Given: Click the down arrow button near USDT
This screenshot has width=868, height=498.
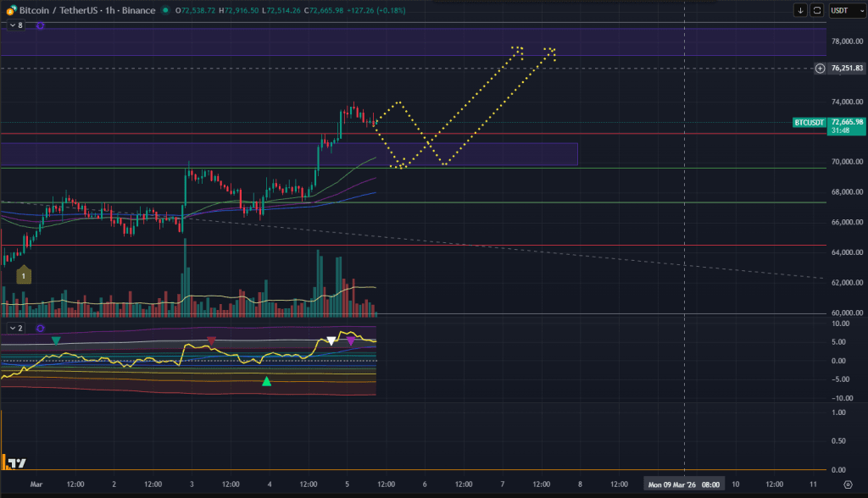Looking at the screenshot, I should point(800,10).
